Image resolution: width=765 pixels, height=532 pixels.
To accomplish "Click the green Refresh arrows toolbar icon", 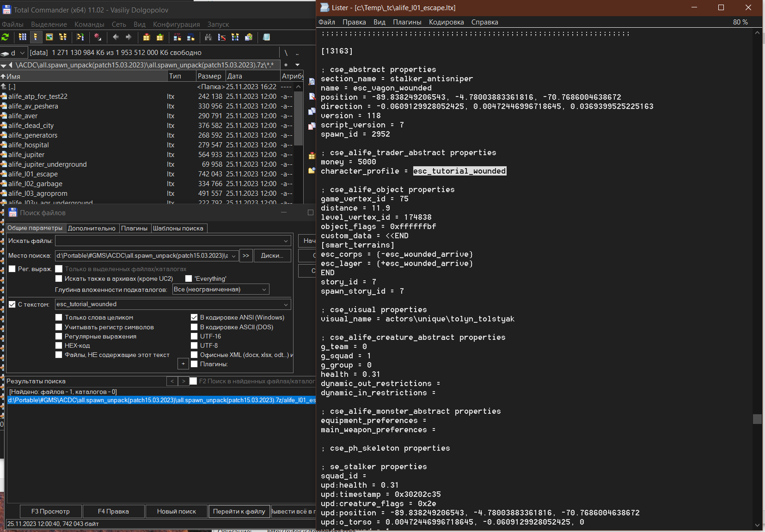I will (6, 37).
